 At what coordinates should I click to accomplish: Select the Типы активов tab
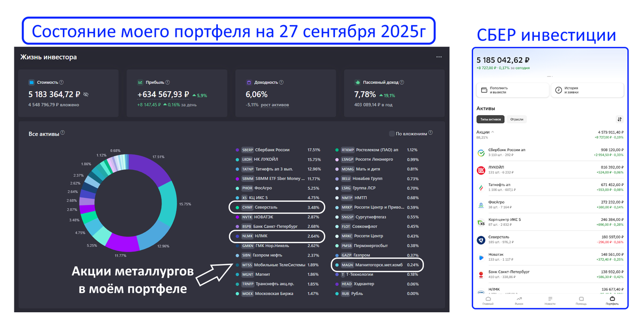coord(491,119)
